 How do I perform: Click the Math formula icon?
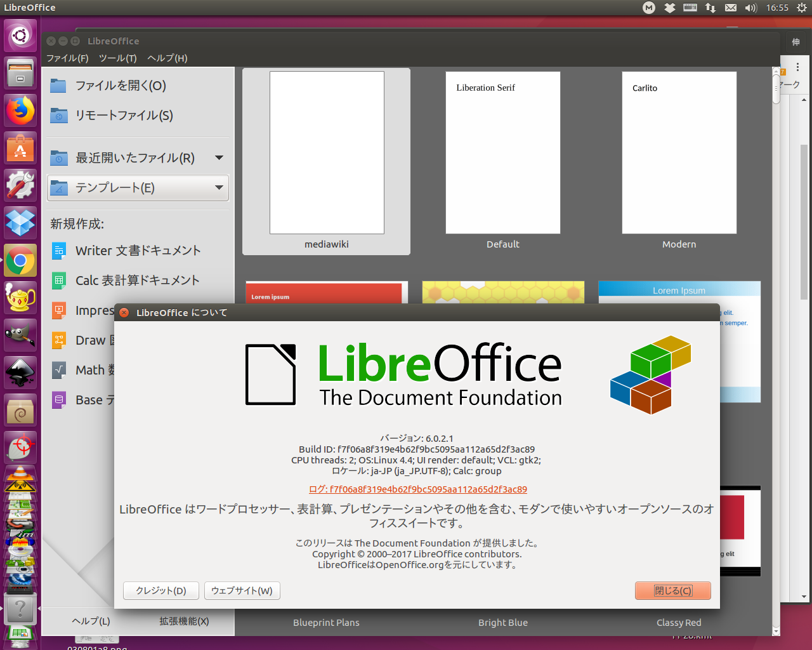(x=59, y=370)
